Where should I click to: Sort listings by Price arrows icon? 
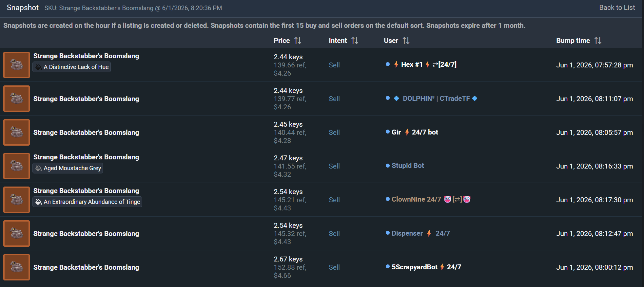[x=298, y=41]
